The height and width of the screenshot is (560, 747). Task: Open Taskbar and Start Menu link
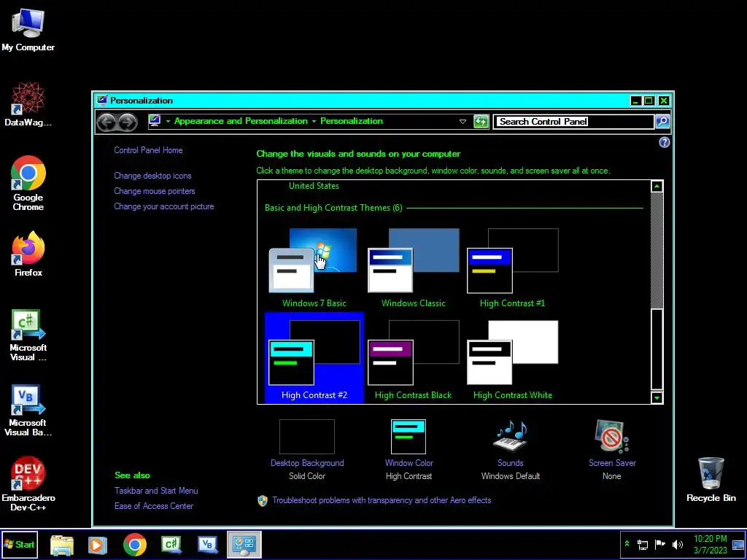pos(156,491)
